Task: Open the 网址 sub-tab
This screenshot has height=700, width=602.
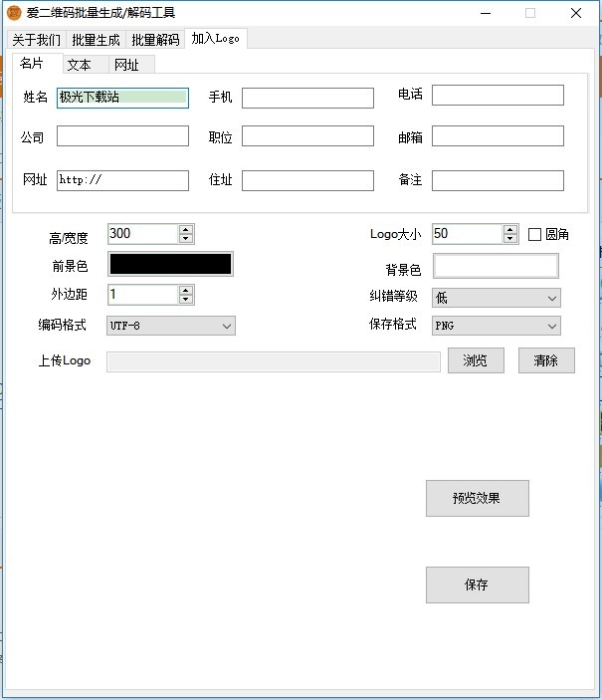Action: [132, 65]
